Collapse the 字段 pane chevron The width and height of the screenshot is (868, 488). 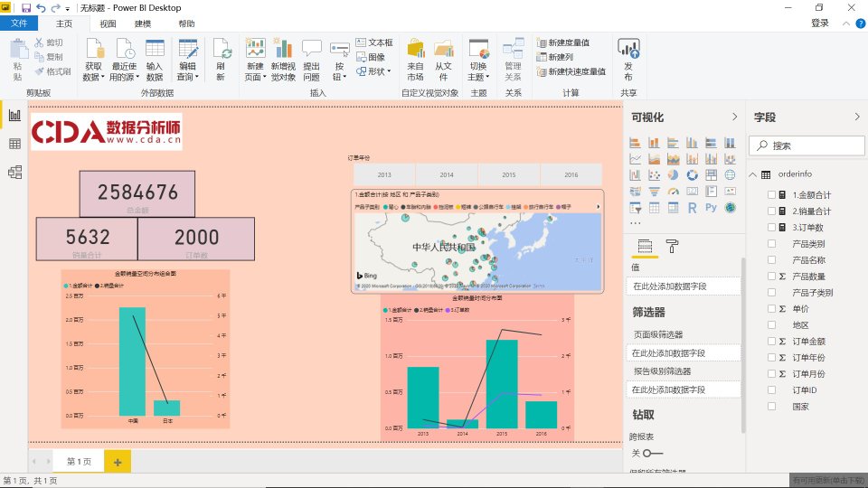[857, 117]
